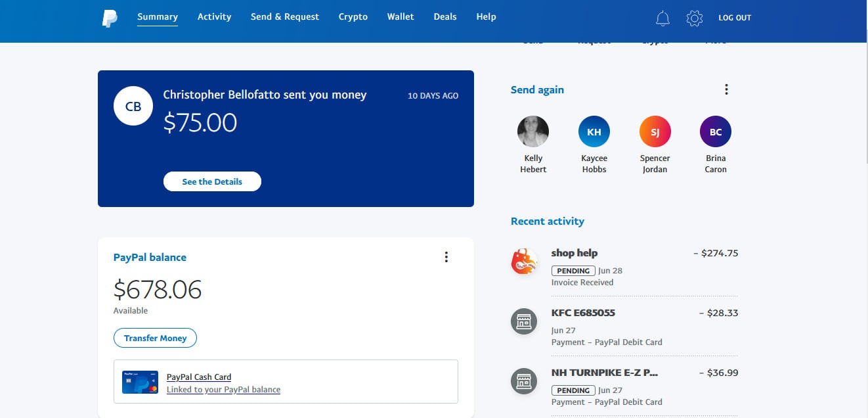Click the PENDING badge on shop help
Viewport: 868px width, 418px height.
[573, 271]
